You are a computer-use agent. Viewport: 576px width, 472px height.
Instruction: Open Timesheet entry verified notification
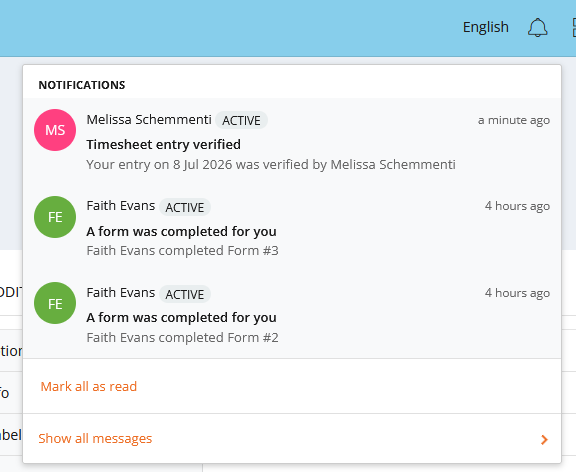[292, 141]
